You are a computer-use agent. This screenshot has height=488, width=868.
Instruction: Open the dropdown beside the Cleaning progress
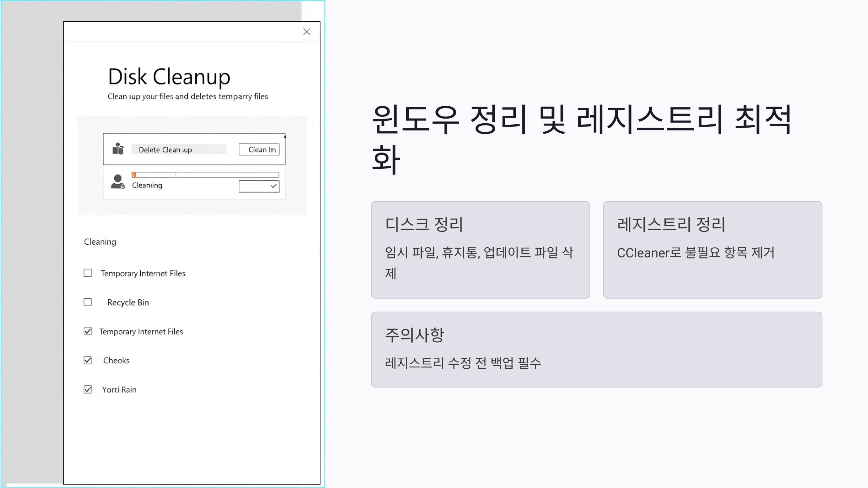pos(259,186)
